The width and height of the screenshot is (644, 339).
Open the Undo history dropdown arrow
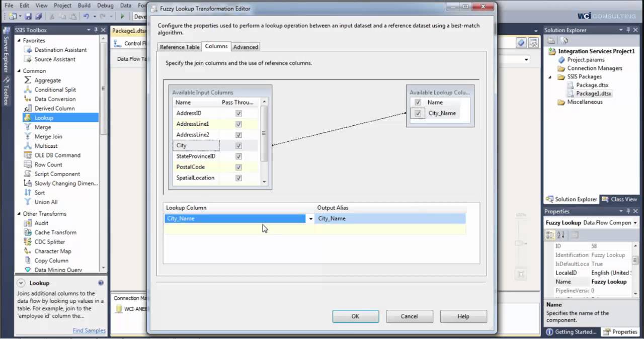[94, 17]
